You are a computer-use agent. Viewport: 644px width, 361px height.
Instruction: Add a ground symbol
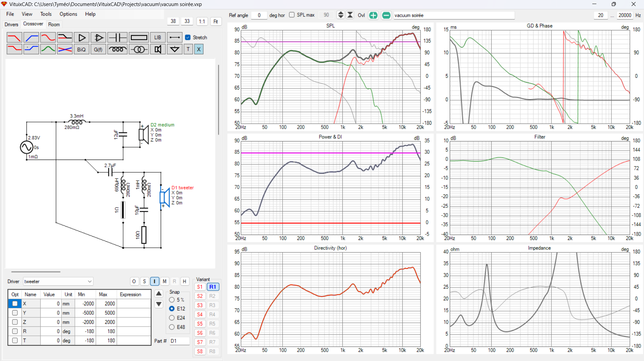[175, 49]
